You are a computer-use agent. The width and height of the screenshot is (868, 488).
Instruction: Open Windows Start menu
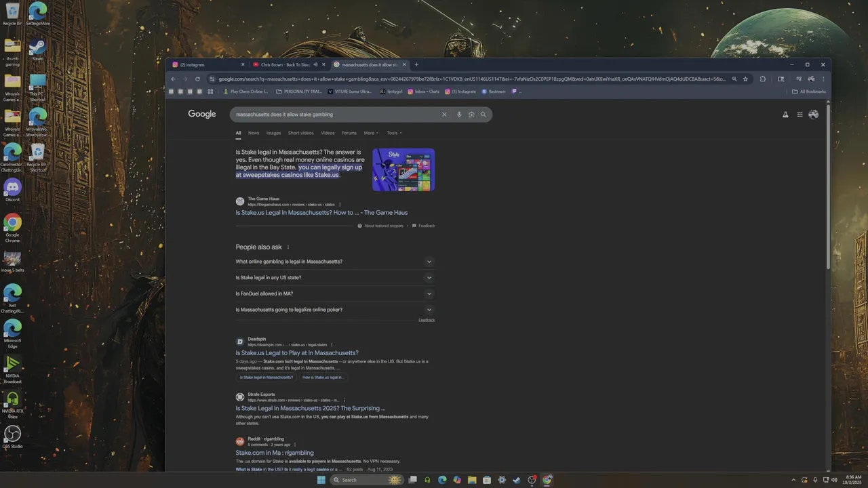coord(321,480)
